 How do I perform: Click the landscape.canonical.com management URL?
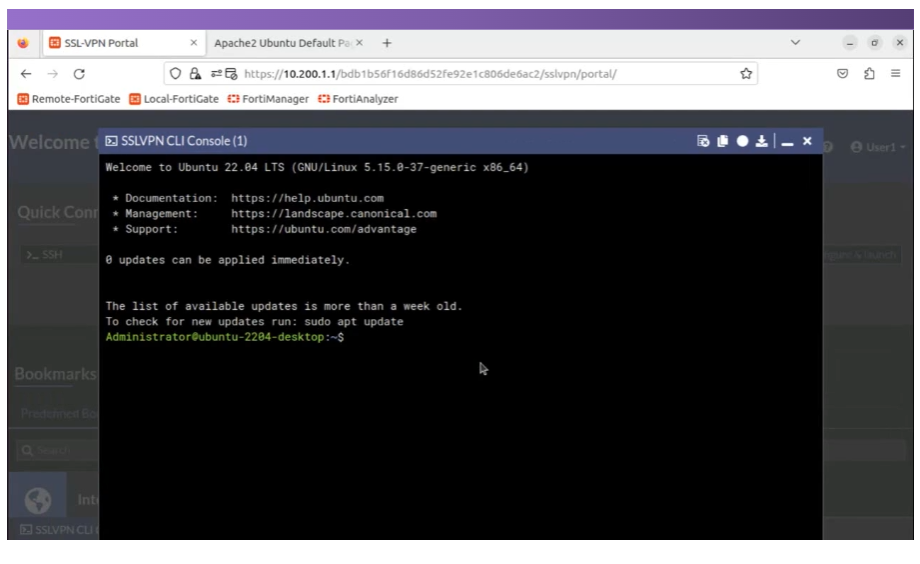pos(333,214)
